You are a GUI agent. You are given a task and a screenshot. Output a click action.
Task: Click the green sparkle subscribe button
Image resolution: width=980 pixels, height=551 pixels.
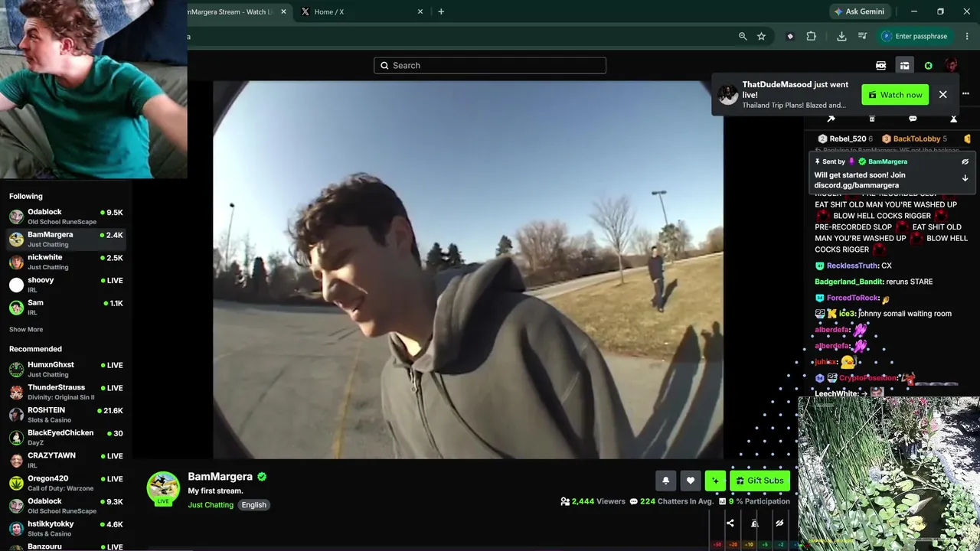[715, 481]
